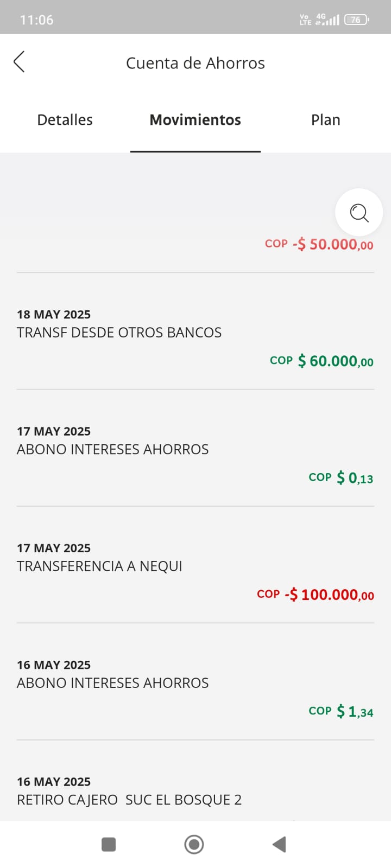Tap the battery indicator in status bar
This screenshot has height=868, width=391.
(356, 20)
